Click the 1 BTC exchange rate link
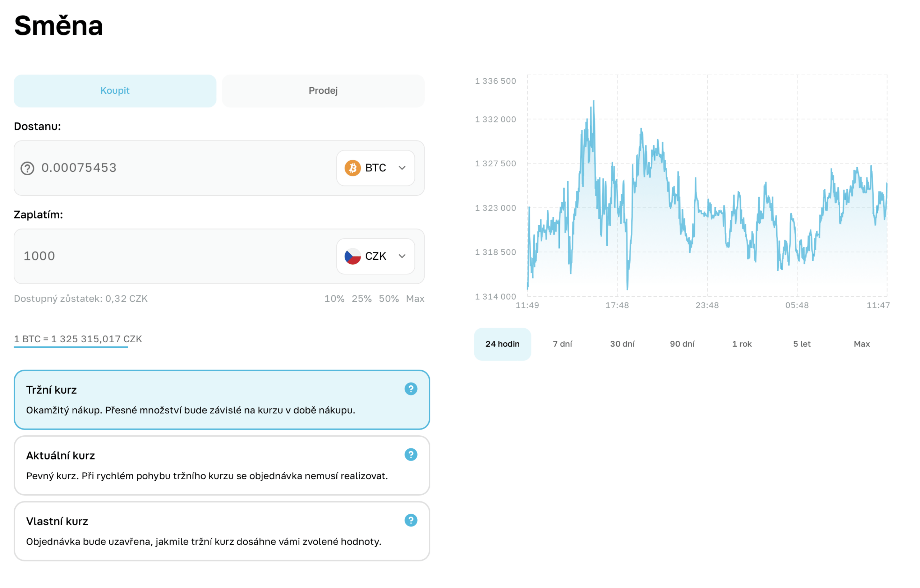Screen dimensions: 920x588 pos(78,339)
